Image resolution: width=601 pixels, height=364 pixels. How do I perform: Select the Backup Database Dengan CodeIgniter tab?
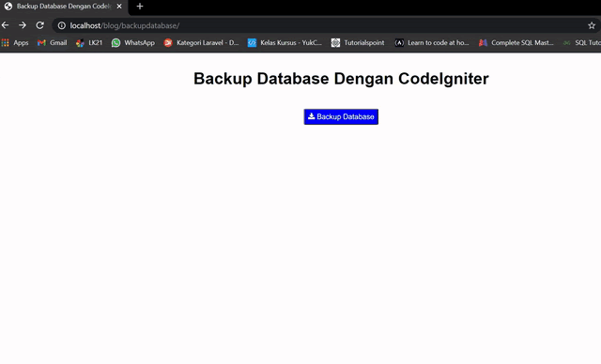coord(64,7)
